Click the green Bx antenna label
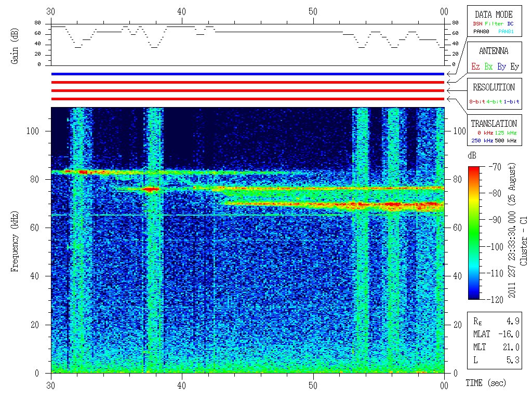 pyautogui.click(x=488, y=66)
